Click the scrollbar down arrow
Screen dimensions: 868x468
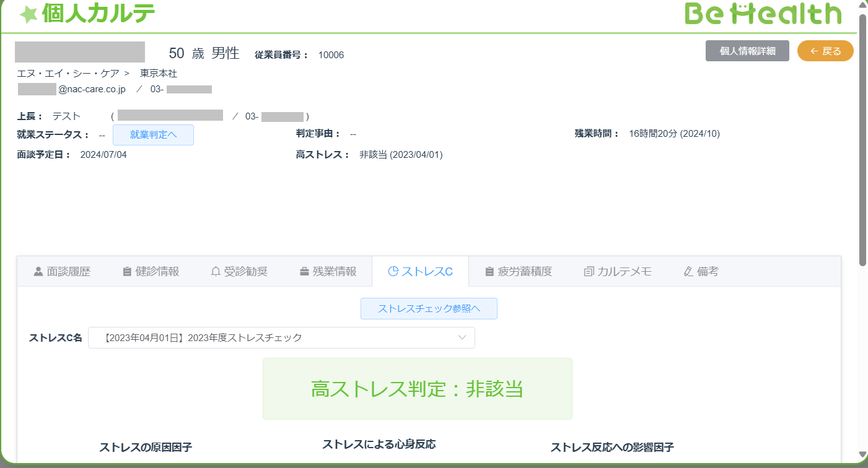pos(862,455)
